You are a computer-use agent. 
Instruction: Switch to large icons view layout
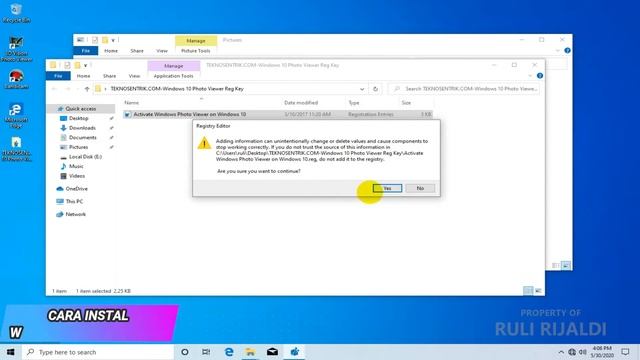[538, 290]
